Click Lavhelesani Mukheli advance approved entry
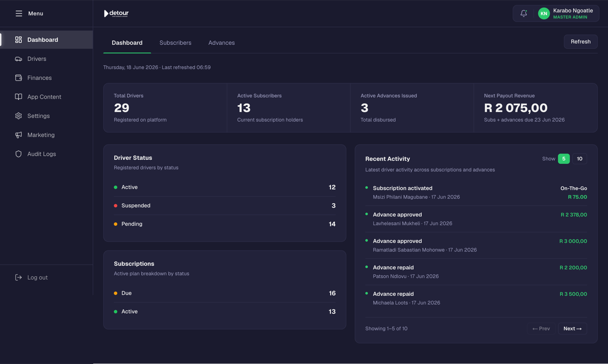The image size is (608, 364). point(476,219)
